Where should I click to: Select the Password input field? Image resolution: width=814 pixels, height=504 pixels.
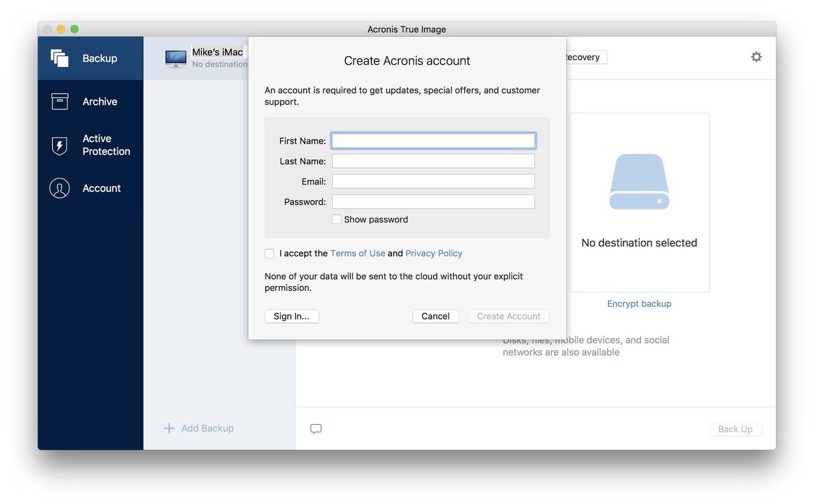[433, 202]
